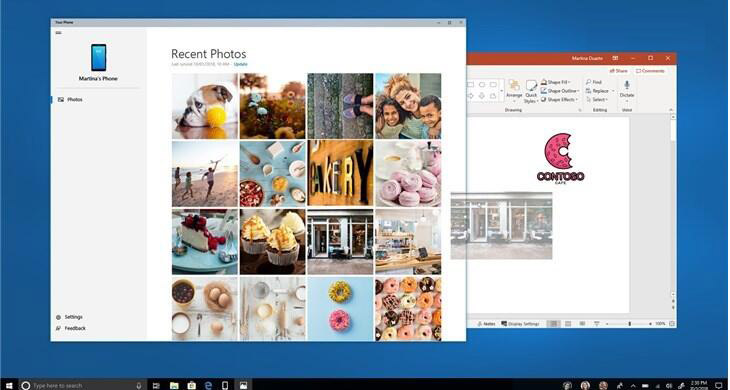Open Feedback in Your Phone sidebar

[x=70, y=328]
